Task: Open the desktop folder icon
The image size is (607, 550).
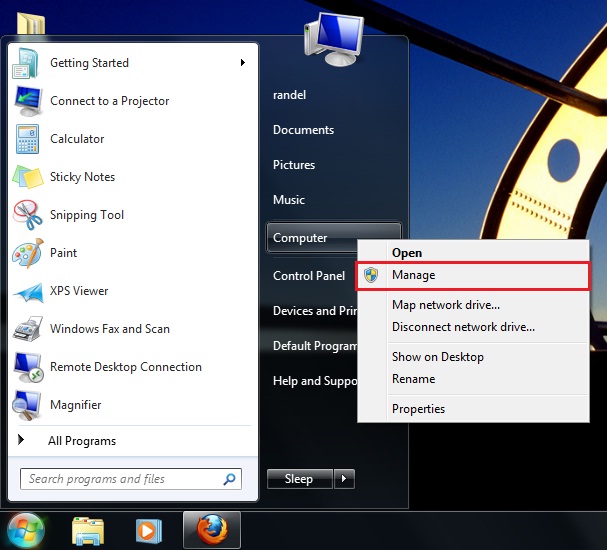Action: tap(31, 24)
